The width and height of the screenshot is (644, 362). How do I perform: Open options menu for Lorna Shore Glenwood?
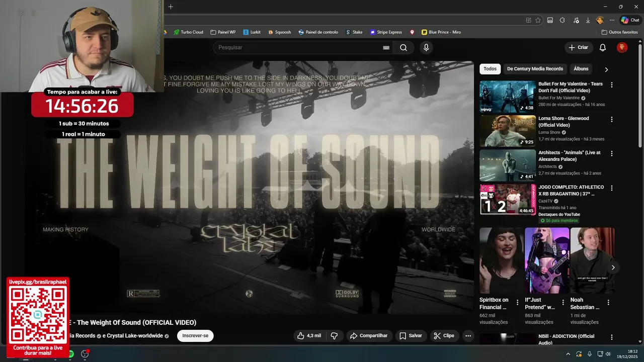point(612,120)
